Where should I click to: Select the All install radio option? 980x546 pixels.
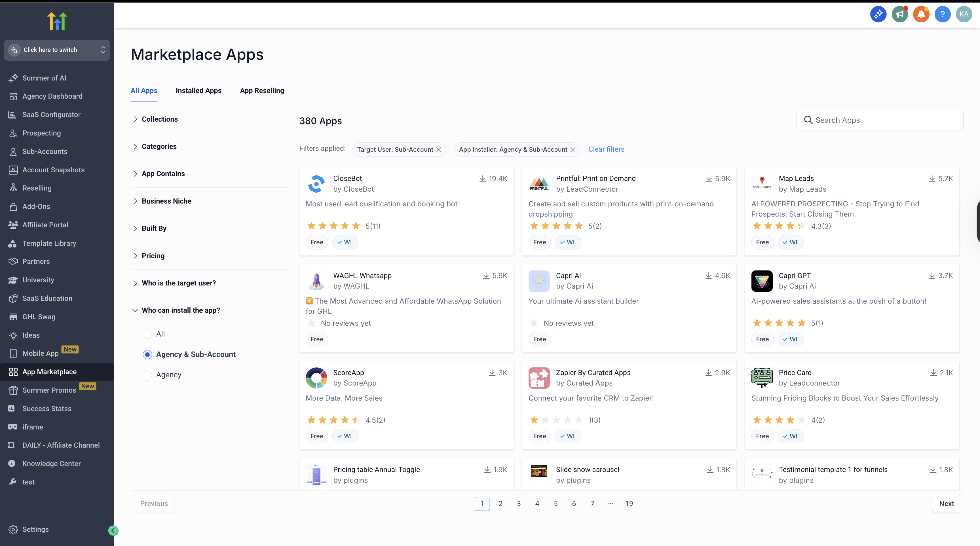click(147, 334)
